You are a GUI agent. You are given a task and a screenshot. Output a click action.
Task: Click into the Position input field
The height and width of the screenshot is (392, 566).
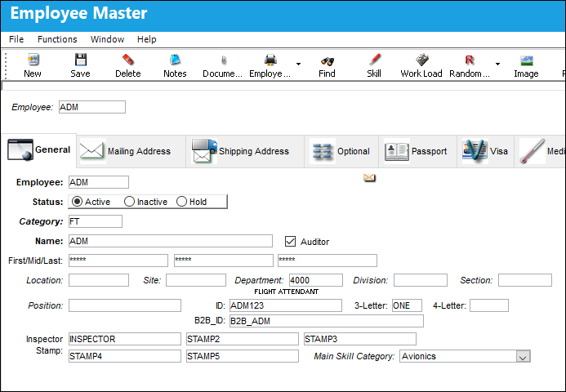[x=125, y=305]
